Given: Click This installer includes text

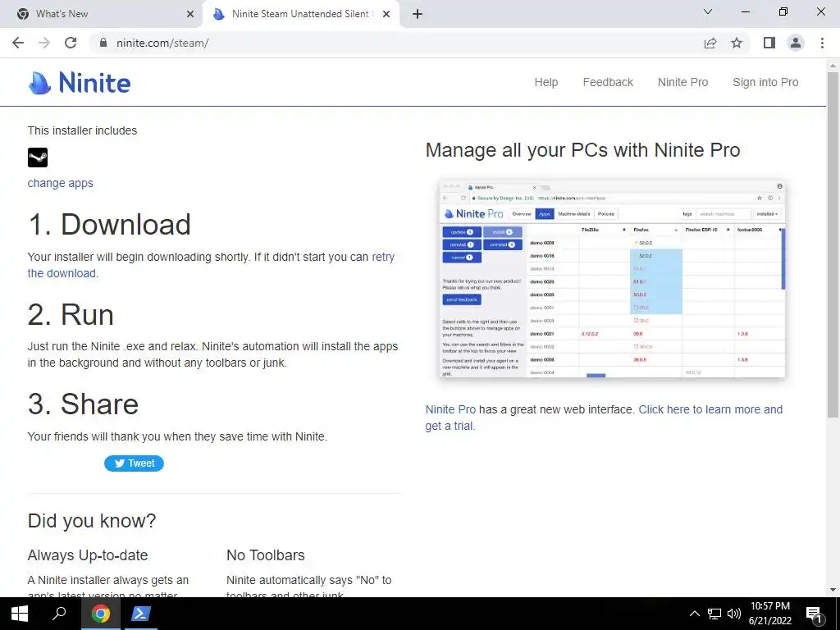Looking at the screenshot, I should (x=83, y=130).
